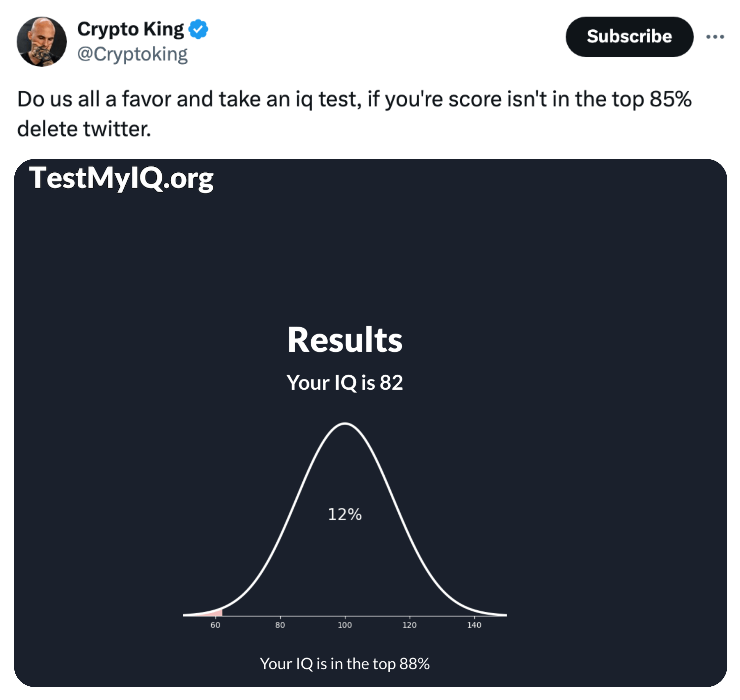Click the 140 tick label on the axis
740x700 pixels.
tap(474, 625)
